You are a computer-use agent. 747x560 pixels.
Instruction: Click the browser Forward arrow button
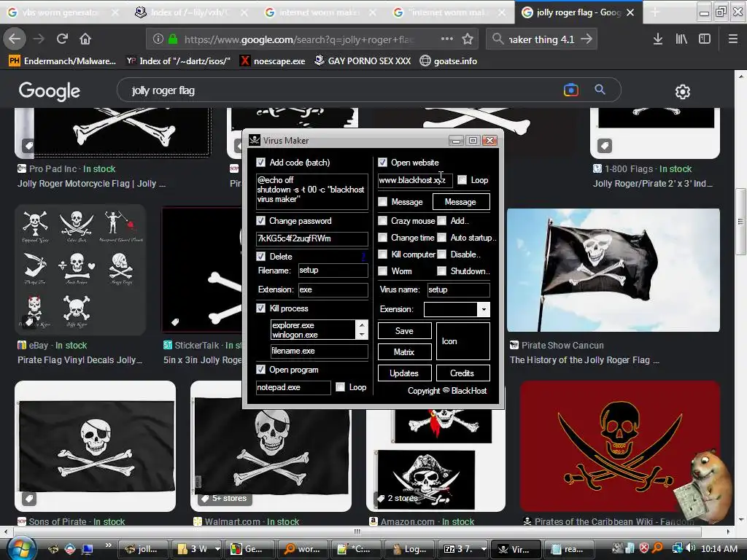[39, 39]
